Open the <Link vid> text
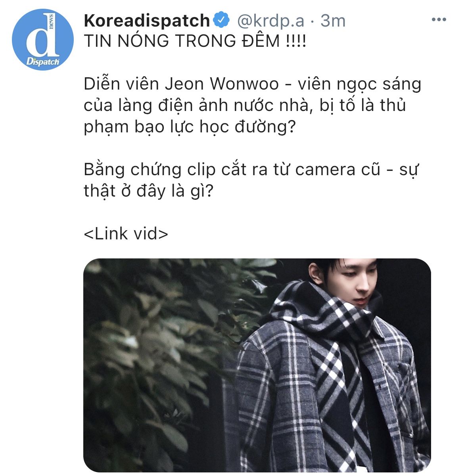 (126, 234)
